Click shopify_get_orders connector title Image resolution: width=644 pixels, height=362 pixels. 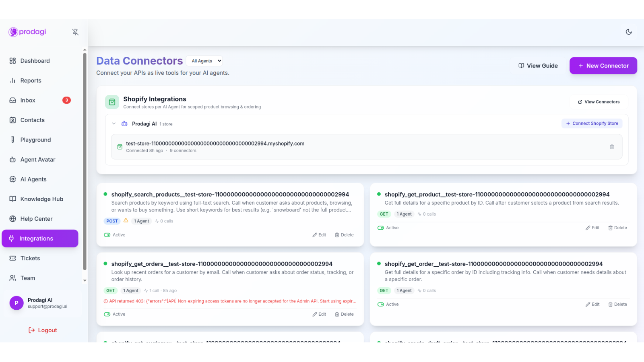[222, 264]
